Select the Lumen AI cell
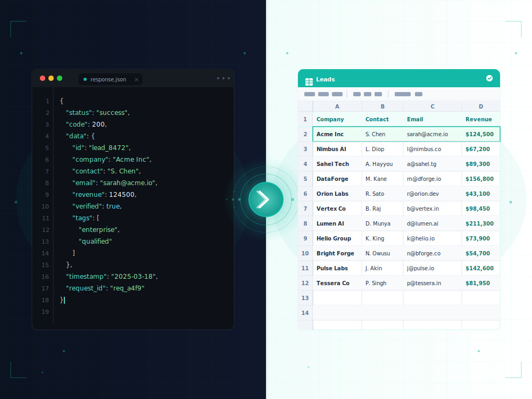This screenshot has height=399, width=532. [337, 223]
